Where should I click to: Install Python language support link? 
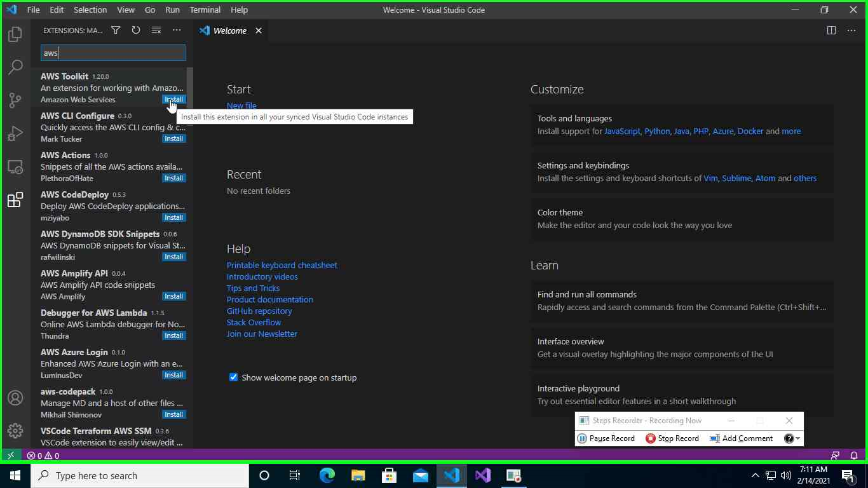(657, 131)
